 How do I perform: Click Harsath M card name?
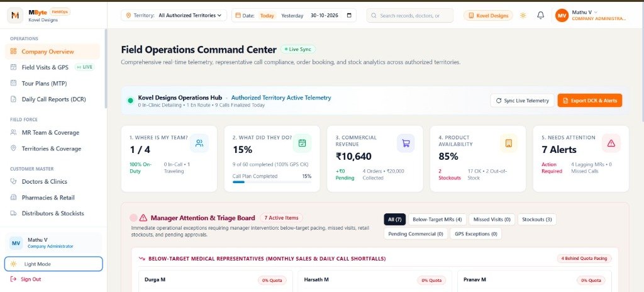point(316,279)
